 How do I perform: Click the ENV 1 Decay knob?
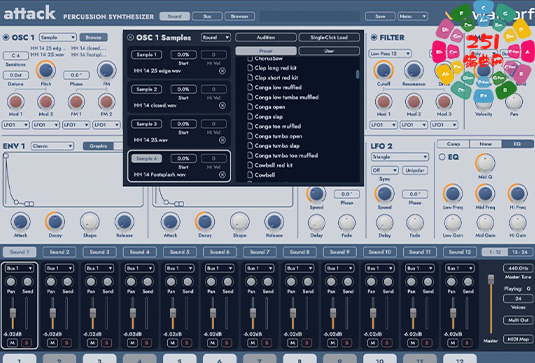coord(55,222)
